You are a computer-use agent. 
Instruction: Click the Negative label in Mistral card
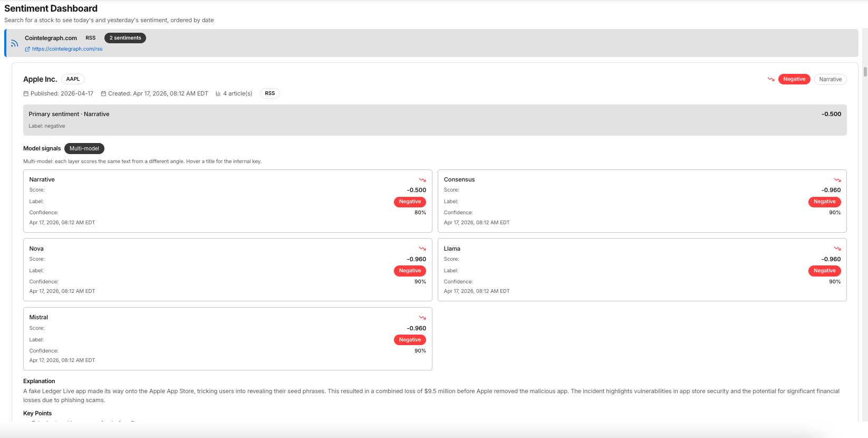[410, 340]
